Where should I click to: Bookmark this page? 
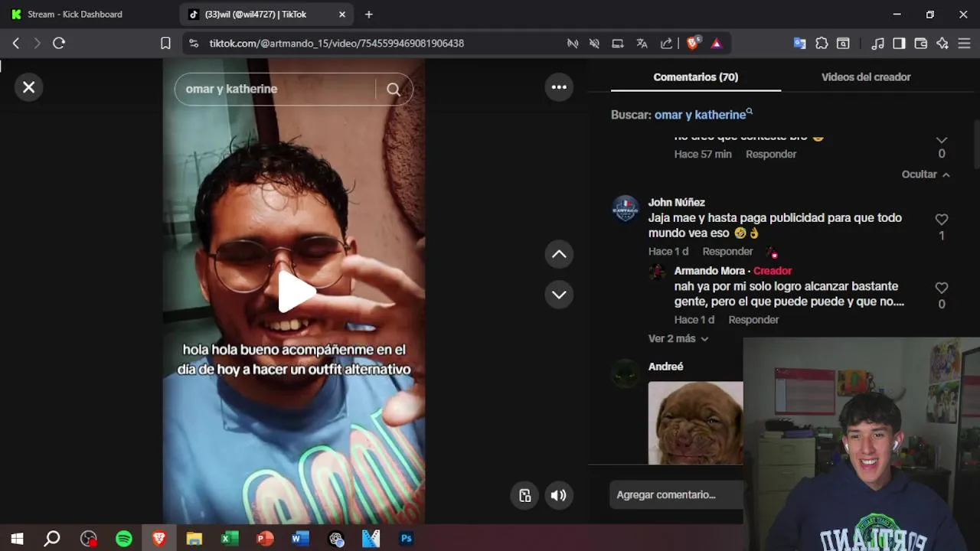click(x=165, y=44)
